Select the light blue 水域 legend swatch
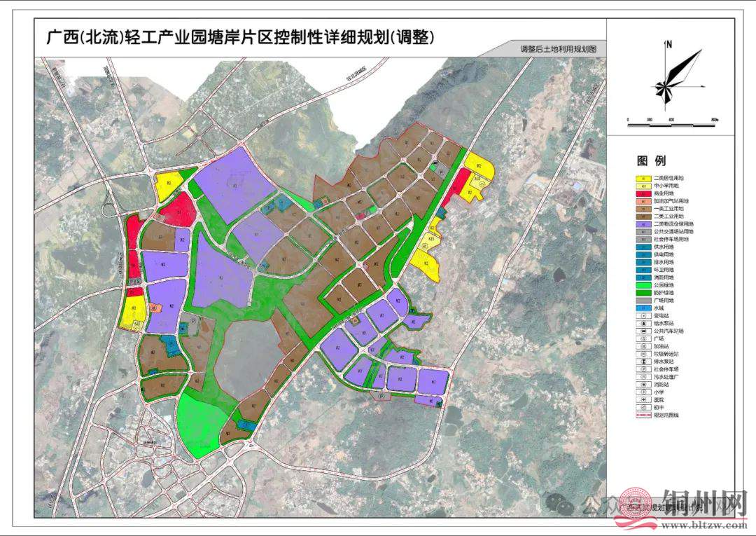 coord(643,308)
